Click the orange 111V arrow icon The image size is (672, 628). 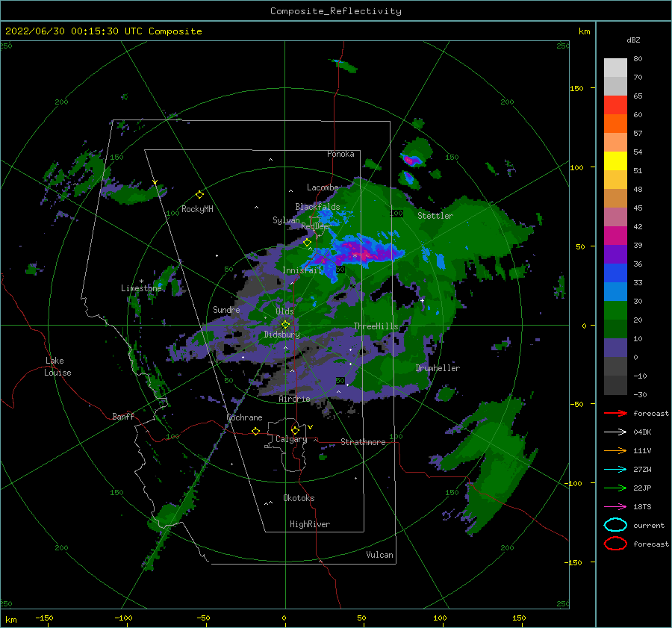[x=615, y=450]
